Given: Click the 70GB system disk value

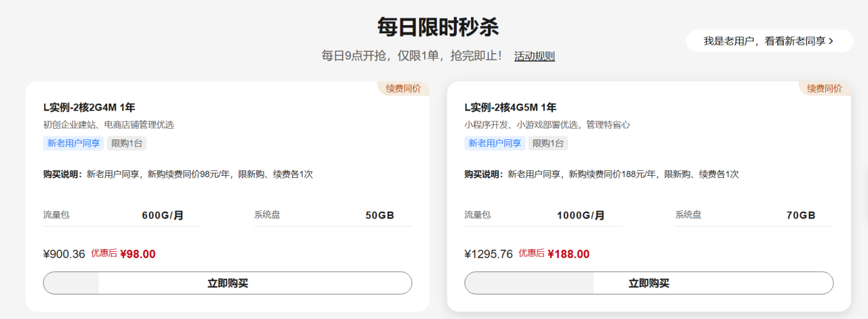Looking at the screenshot, I should pos(801,215).
